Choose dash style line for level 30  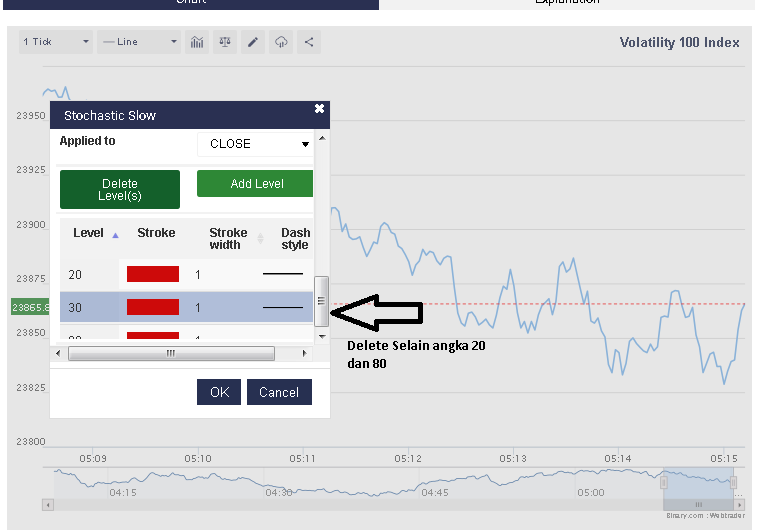283,307
